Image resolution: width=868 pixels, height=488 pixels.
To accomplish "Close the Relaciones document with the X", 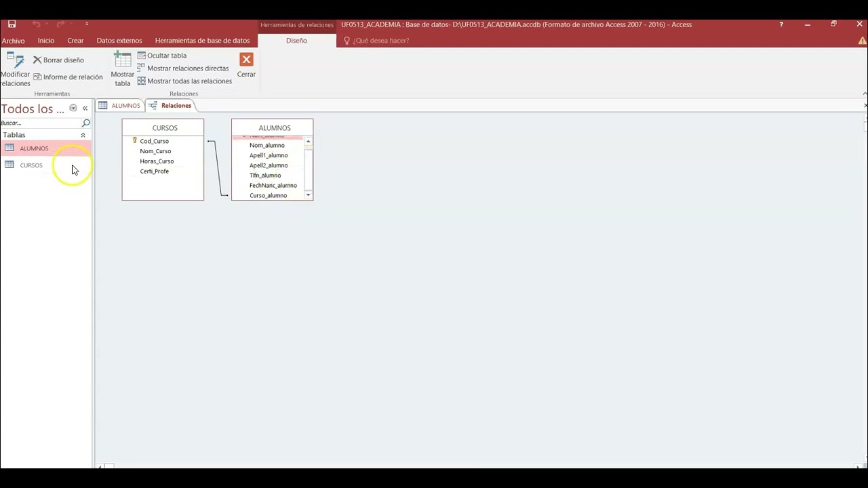I will pyautogui.click(x=865, y=106).
